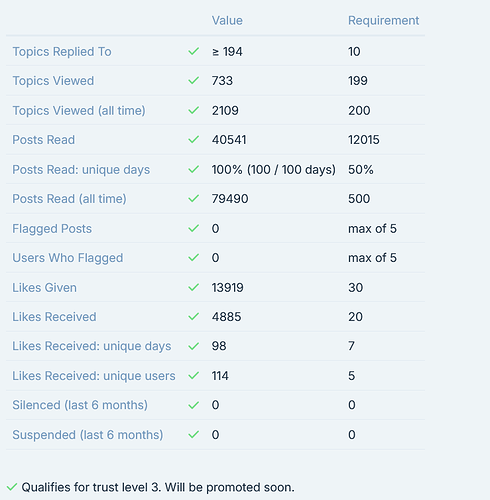
Task: Open the Likes Received link
Action: 54,317
